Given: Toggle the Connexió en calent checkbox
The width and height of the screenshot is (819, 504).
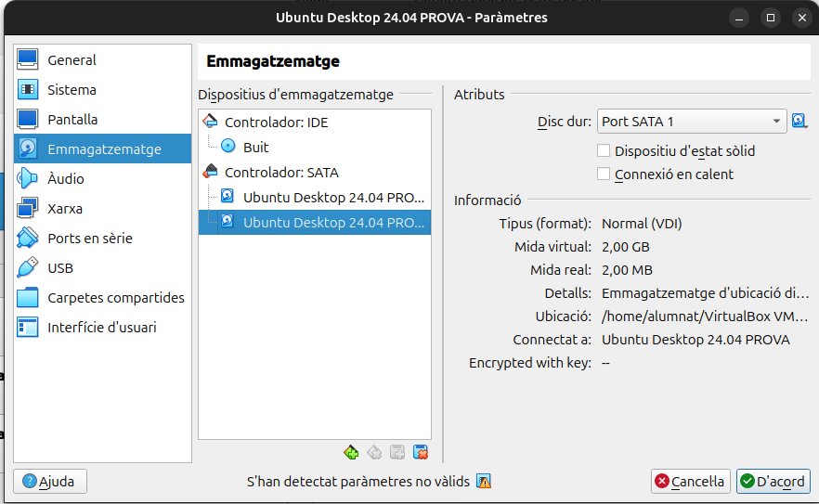Looking at the screenshot, I should pos(604,174).
